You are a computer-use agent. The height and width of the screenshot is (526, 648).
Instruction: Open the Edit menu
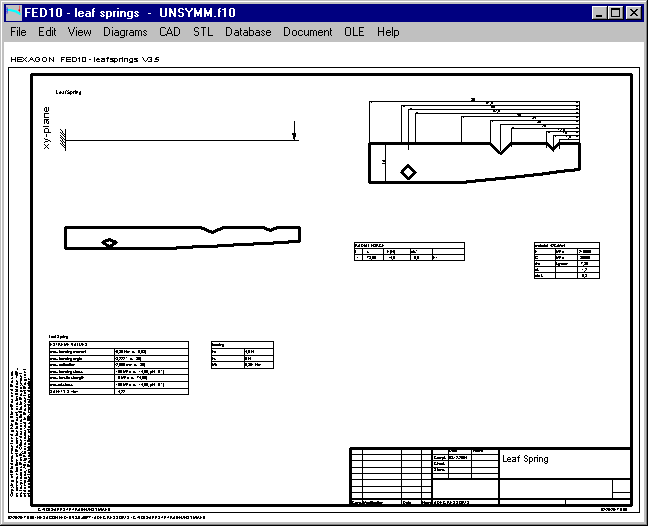(47, 32)
